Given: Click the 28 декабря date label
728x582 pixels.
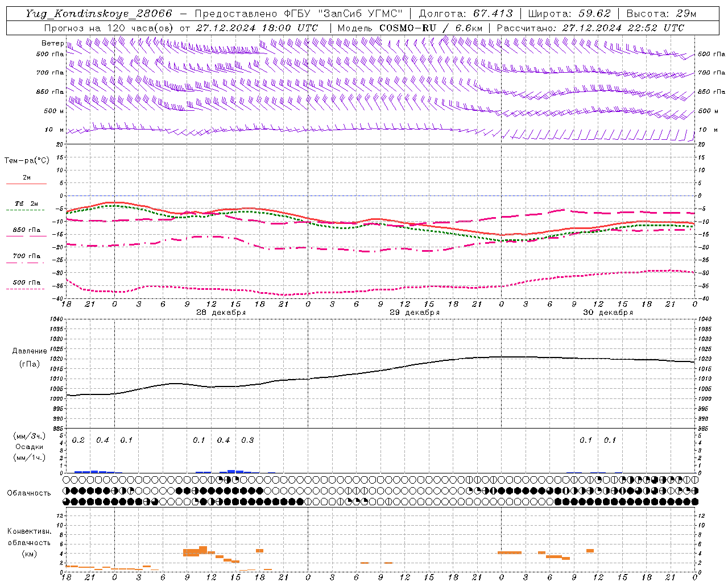Looking at the screenshot, I should click(221, 313).
